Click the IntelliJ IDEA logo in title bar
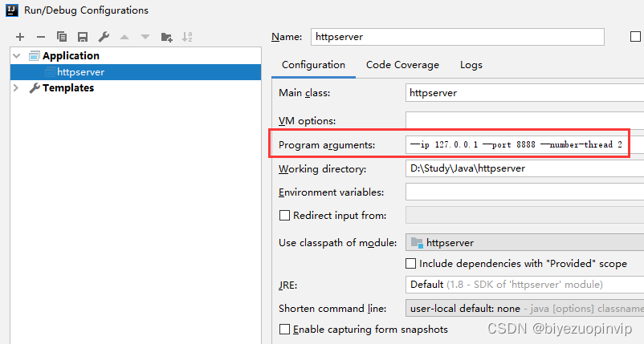The height and width of the screenshot is (344, 644). [x=12, y=10]
